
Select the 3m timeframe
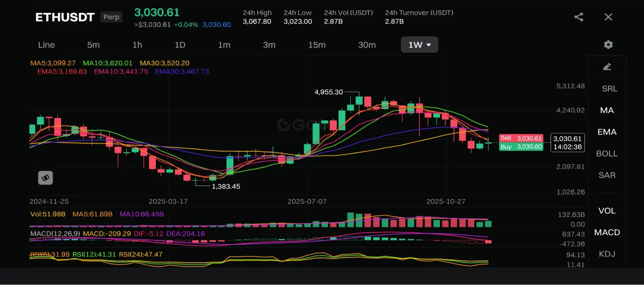click(269, 45)
